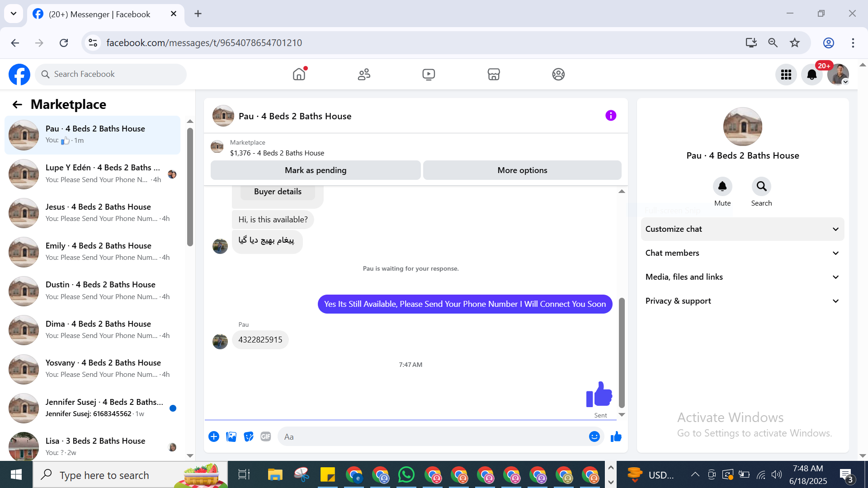868x488 pixels.
Task: Open the Windows notification center icon
Action: [847, 475]
